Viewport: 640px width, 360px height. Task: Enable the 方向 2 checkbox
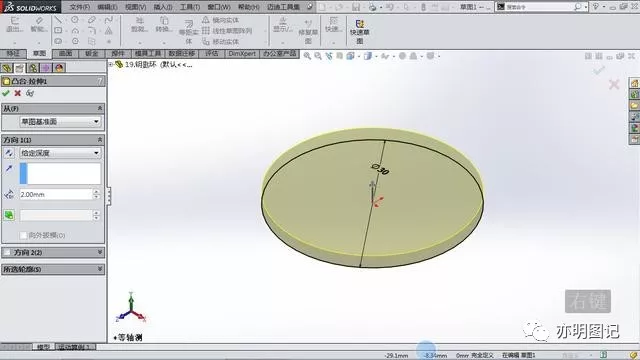point(7,253)
